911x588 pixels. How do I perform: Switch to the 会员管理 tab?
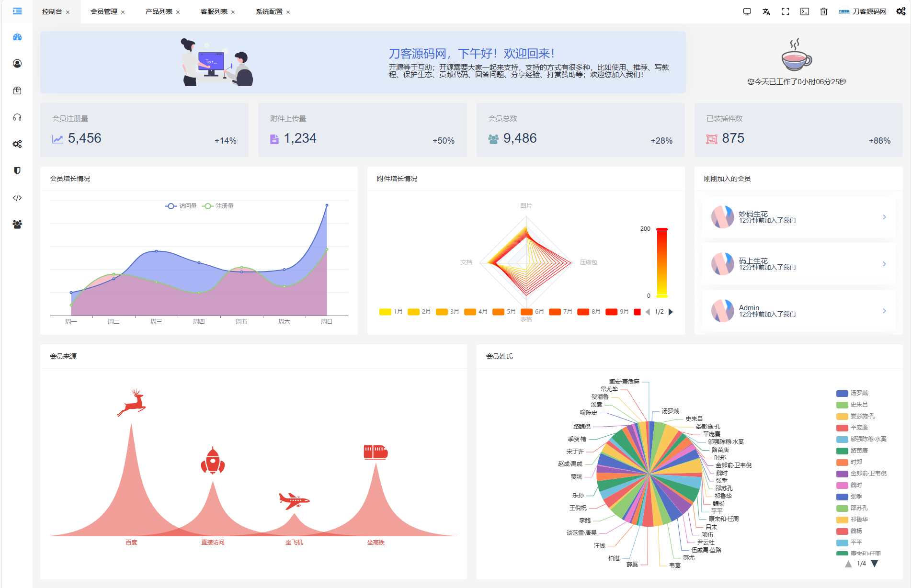click(x=103, y=11)
